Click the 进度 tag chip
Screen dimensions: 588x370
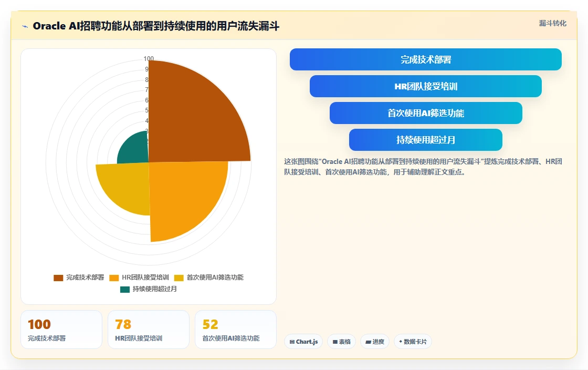click(375, 342)
